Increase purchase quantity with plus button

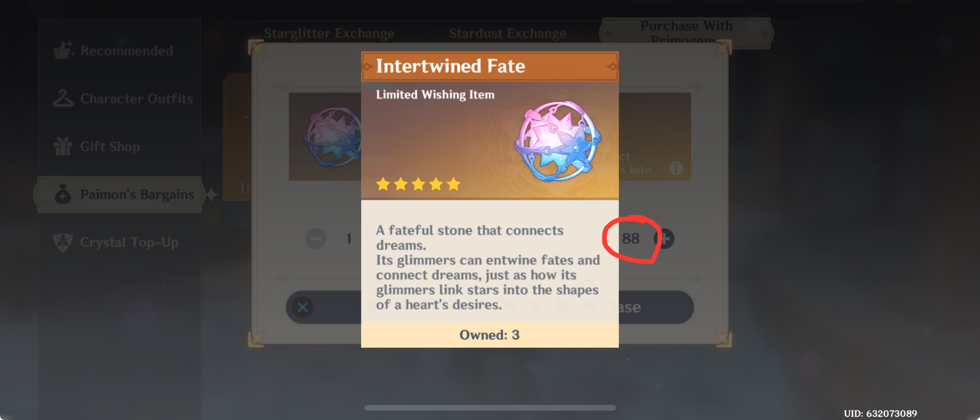coord(665,239)
